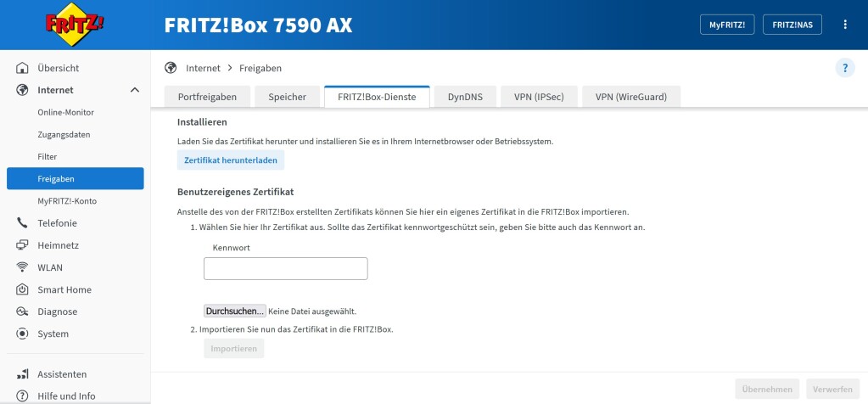
Task: Click the icon beside System
Action: click(22, 334)
